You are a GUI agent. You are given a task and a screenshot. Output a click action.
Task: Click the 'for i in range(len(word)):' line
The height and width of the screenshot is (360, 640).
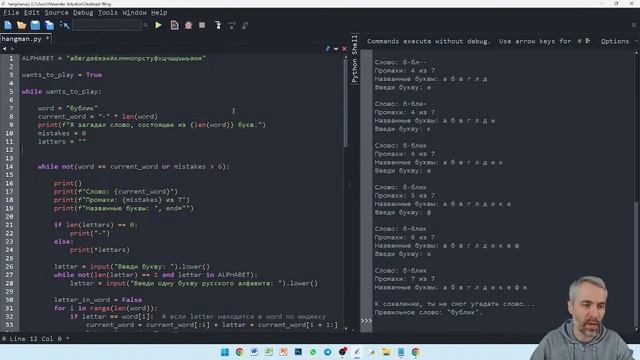(105, 308)
